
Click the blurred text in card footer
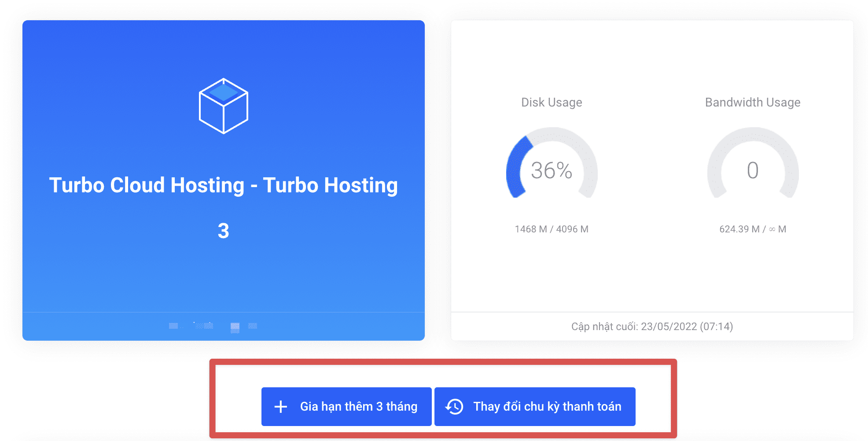213,326
